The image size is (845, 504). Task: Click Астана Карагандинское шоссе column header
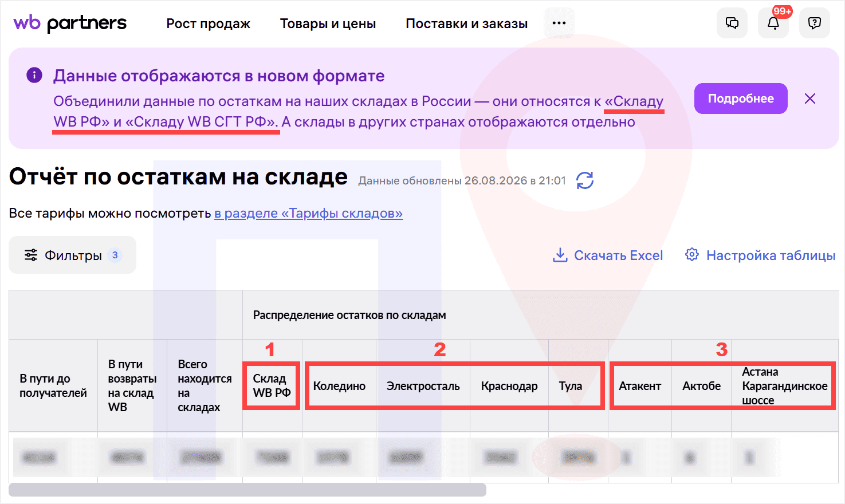784,386
